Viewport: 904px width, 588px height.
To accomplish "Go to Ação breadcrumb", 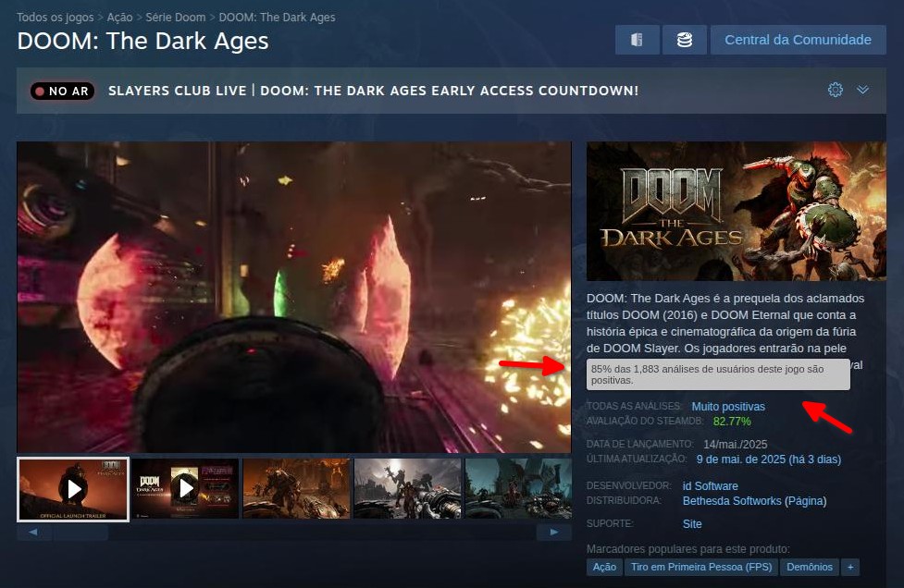I will click(x=120, y=18).
